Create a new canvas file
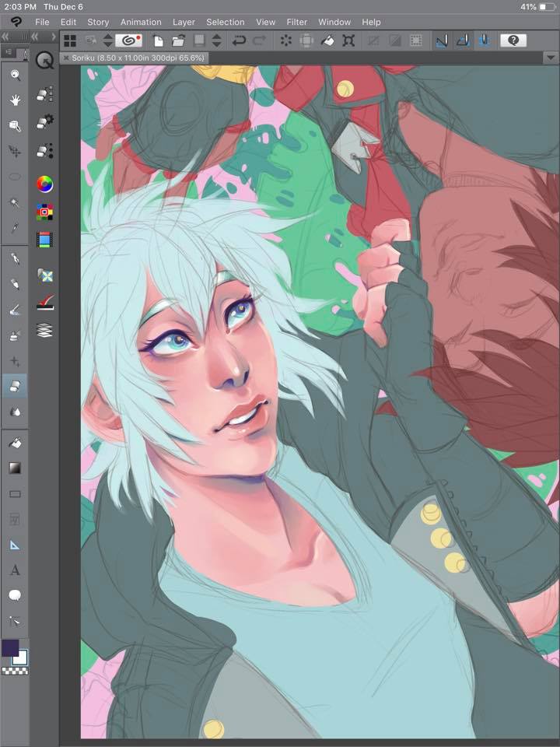The width and height of the screenshot is (560, 747). pos(158,40)
